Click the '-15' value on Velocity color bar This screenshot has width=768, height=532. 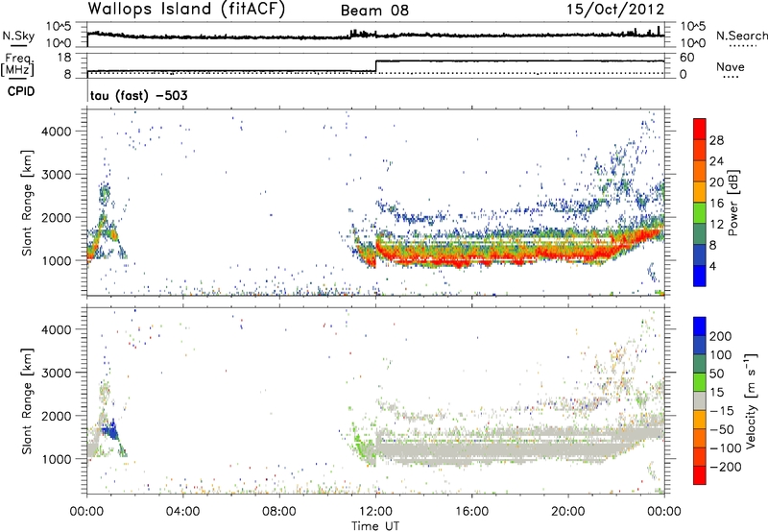tap(722, 411)
